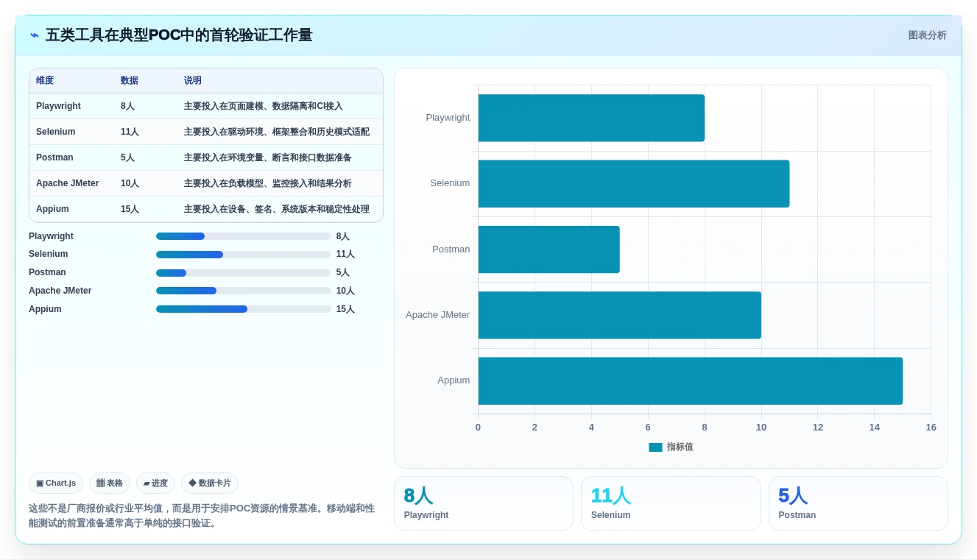Screen dimensions: 977x560
Task: Click the Postman progress bar
Action: point(243,273)
